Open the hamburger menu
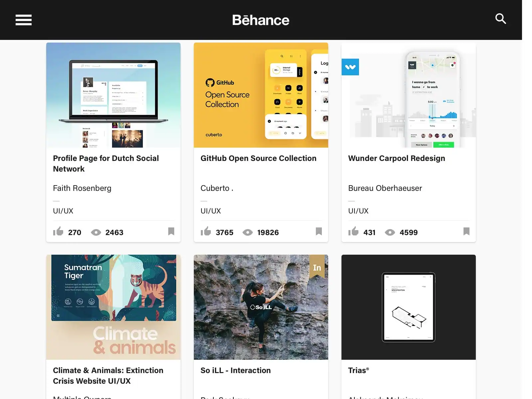This screenshot has width=532, height=399. point(24,20)
